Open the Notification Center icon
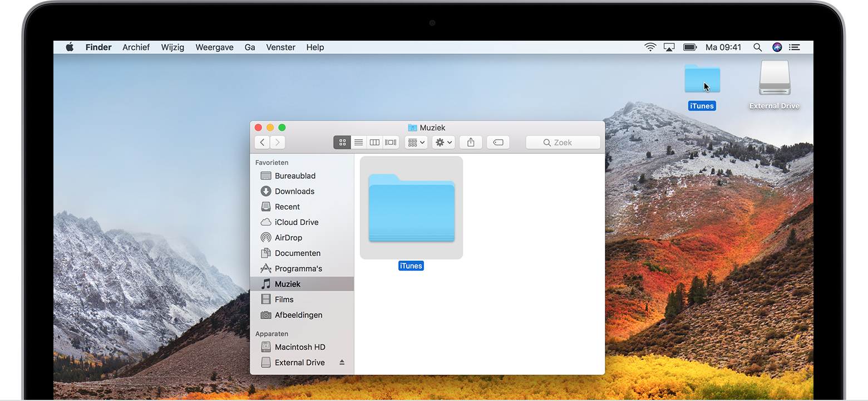Viewport: 868px width, 401px height. [x=795, y=47]
